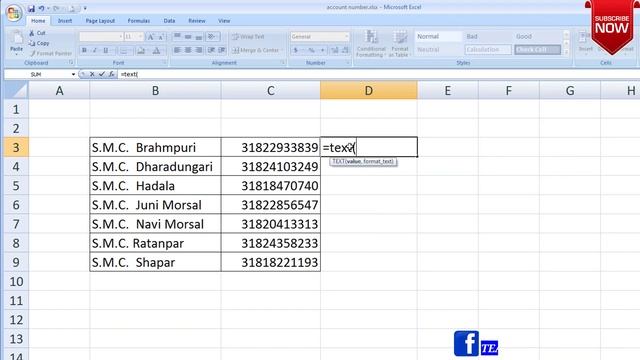Click cell S.M.C. Juni Morsal
The height and width of the screenshot is (360, 640).
tap(156, 205)
